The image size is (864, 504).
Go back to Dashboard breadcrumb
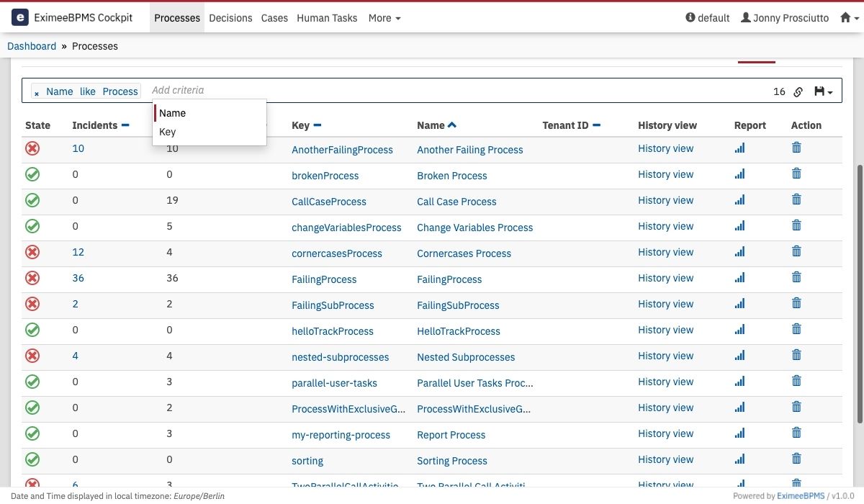point(32,46)
